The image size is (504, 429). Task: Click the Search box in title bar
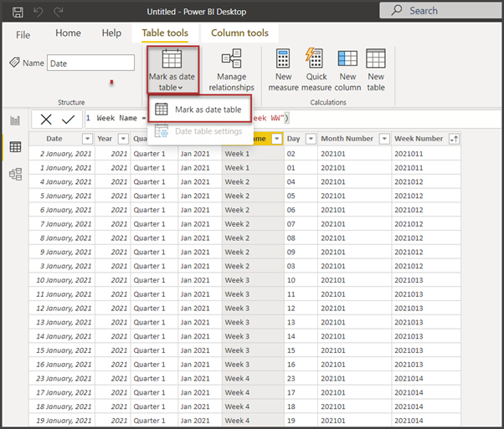[441, 11]
